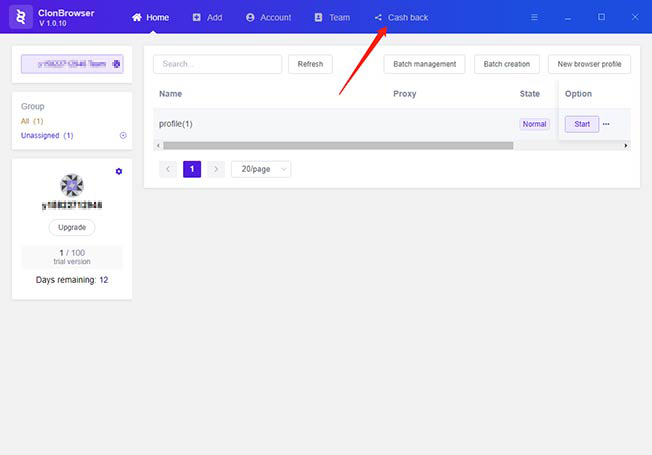Click the horizontal table scrollbar thumb
Image resolution: width=652 pixels, height=455 pixels.
(x=338, y=146)
